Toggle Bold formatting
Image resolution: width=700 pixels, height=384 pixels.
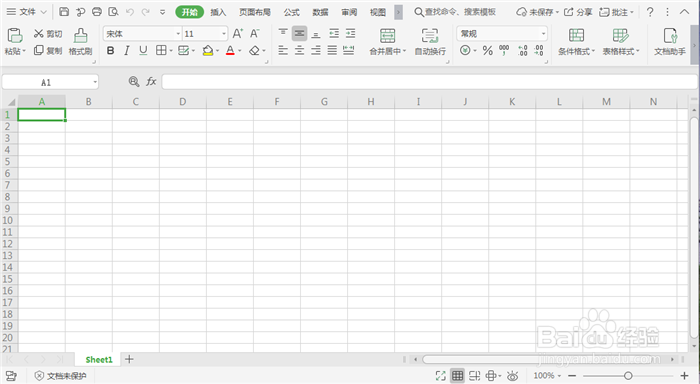(x=110, y=50)
